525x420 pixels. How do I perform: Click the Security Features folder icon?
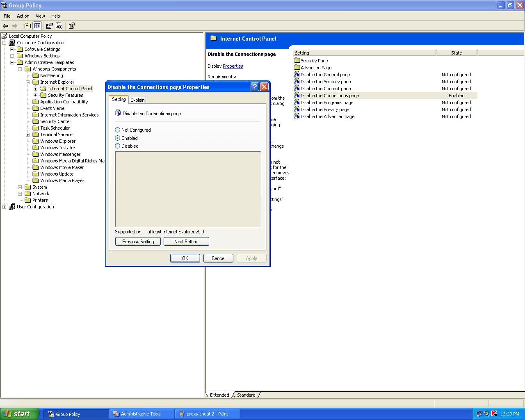(x=43, y=95)
